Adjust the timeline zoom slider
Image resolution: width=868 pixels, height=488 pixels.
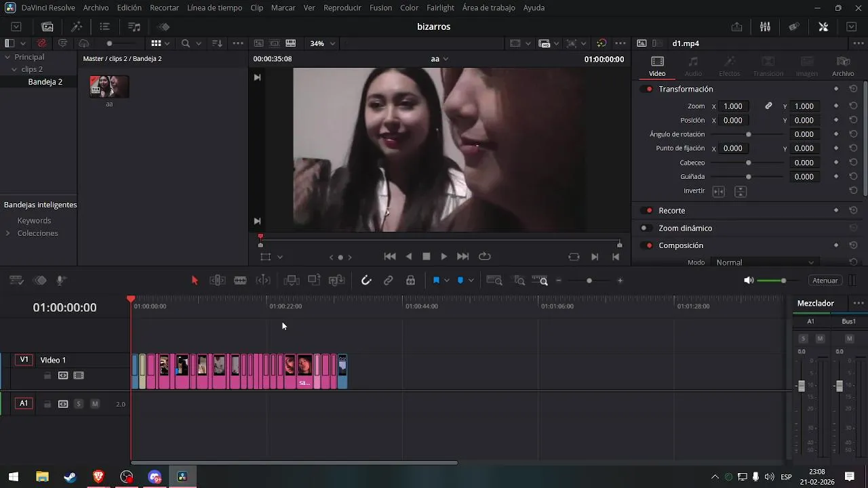(x=589, y=281)
